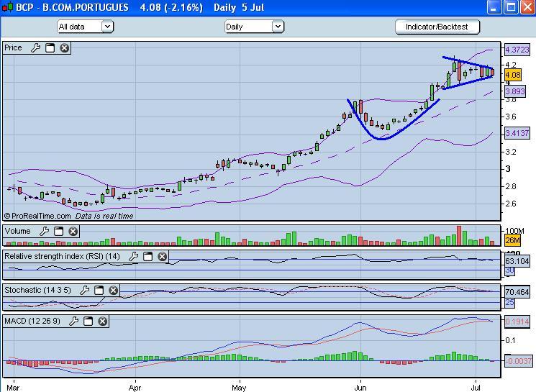Click current price label 4.08

513,75
